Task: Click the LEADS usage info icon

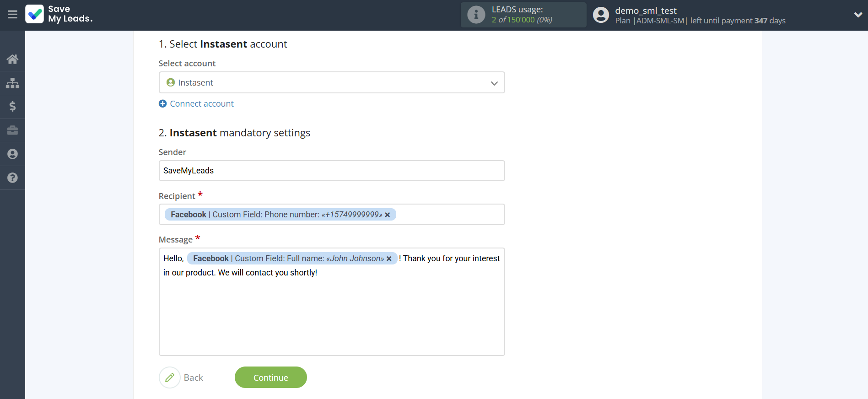Action: pos(476,15)
